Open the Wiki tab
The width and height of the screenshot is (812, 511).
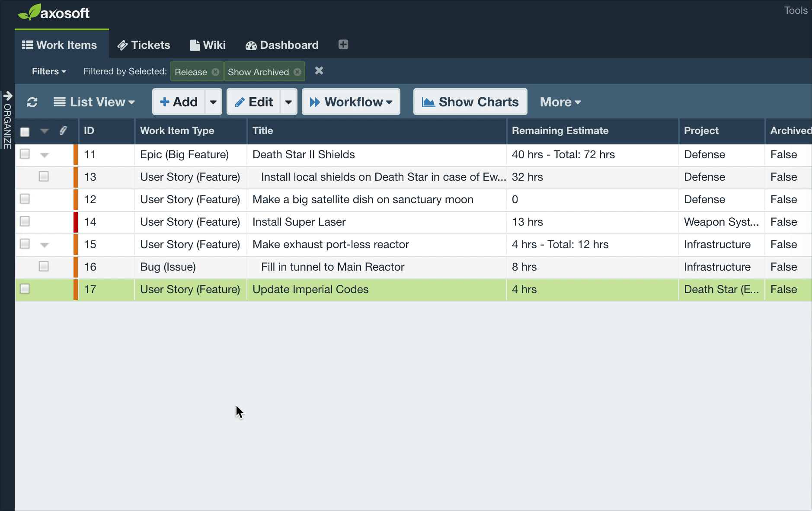(208, 45)
